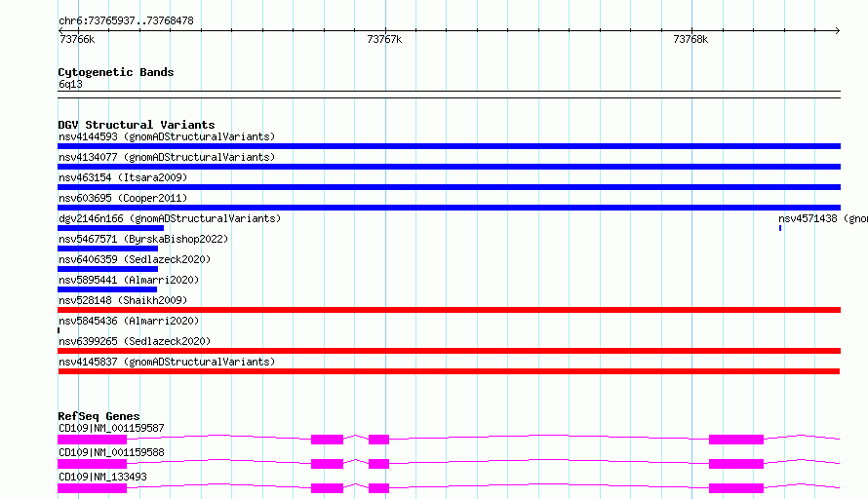
Task: Click the nsv4571438 label text
Action: coord(823,218)
